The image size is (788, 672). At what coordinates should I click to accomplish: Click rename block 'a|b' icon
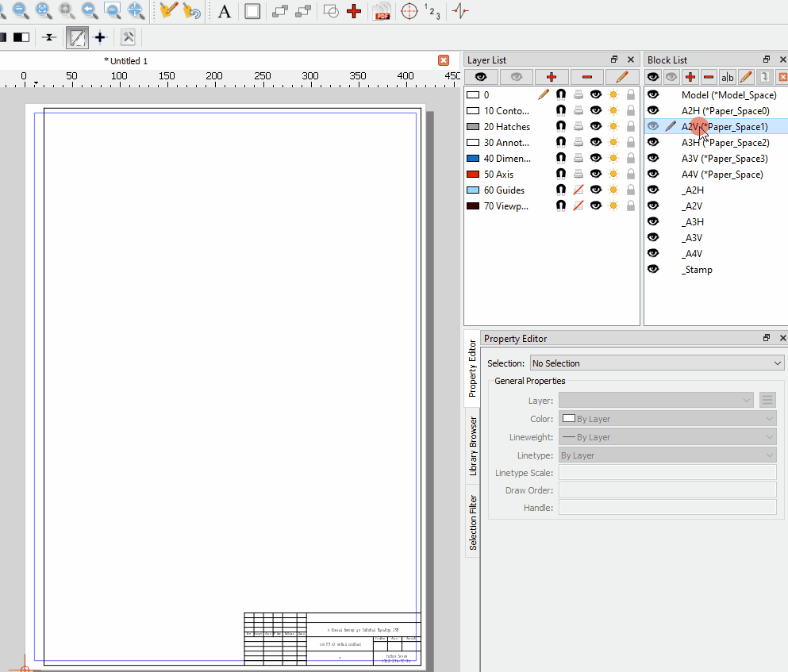pos(727,77)
